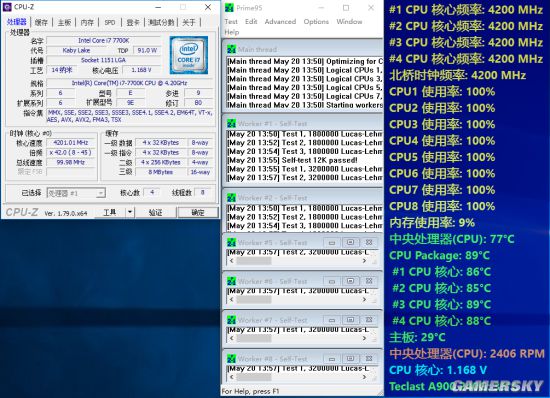Click the Prime95 title bar app icon
Viewport: 550px width, 398px height.
(x=229, y=7)
